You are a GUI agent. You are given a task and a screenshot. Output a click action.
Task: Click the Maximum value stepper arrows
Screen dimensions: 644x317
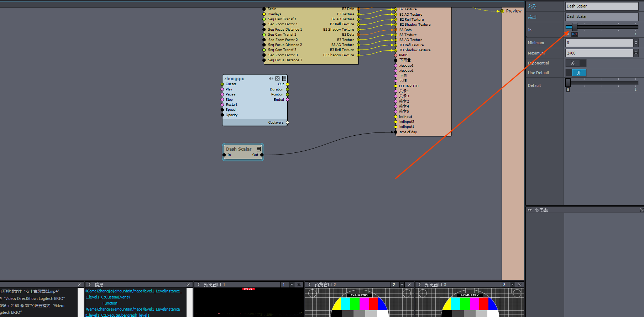pos(636,53)
